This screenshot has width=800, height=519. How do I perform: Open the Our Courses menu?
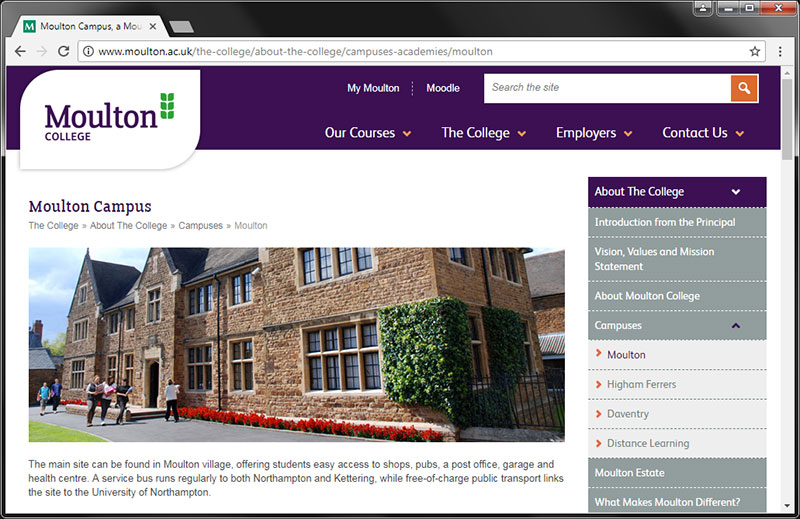click(360, 133)
